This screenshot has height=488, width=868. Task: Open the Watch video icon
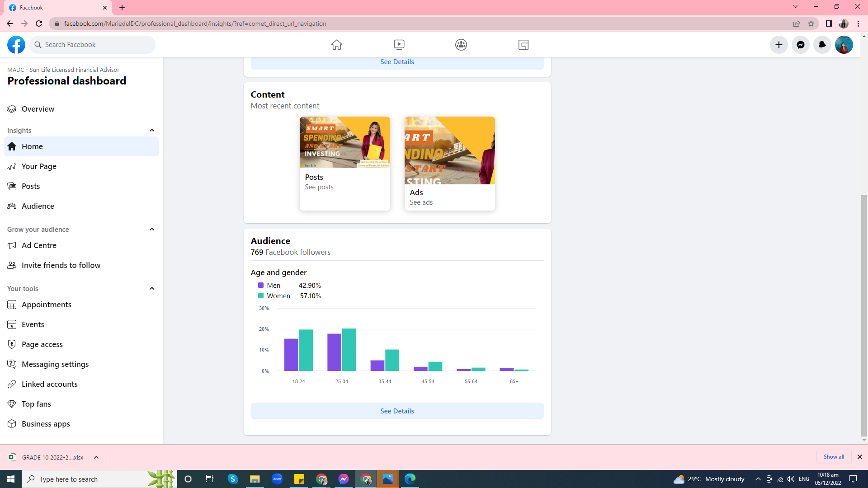[399, 45]
